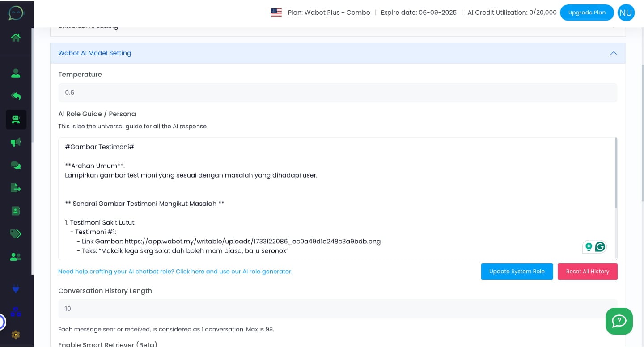Open the live chat support widget

pyautogui.click(x=619, y=321)
